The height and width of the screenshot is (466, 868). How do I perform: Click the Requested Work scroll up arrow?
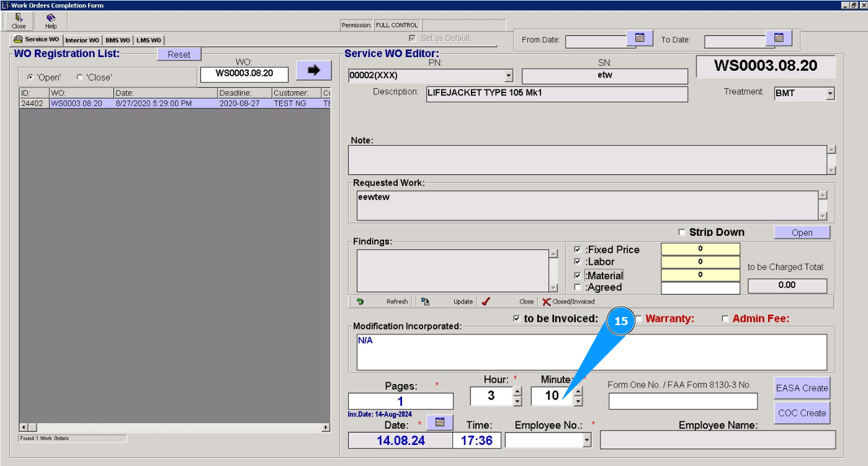pos(823,195)
